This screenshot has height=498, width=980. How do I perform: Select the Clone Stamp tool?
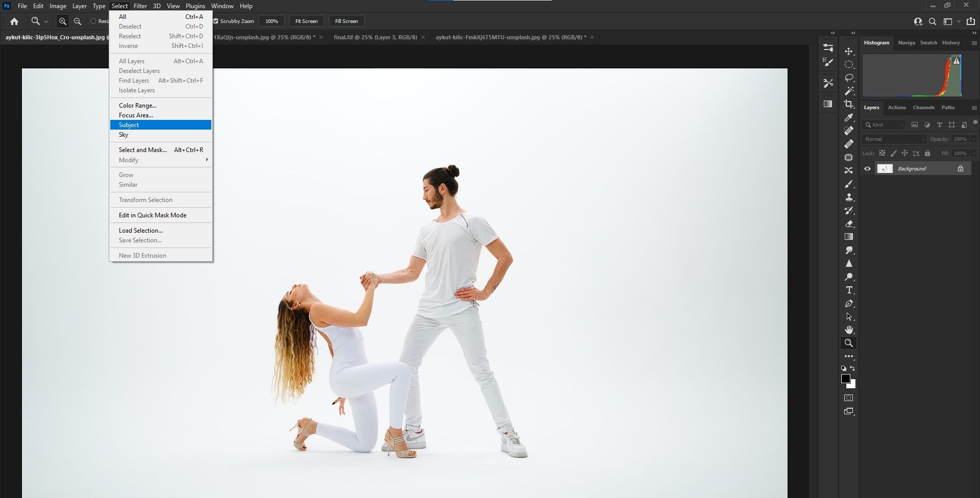[x=849, y=197]
